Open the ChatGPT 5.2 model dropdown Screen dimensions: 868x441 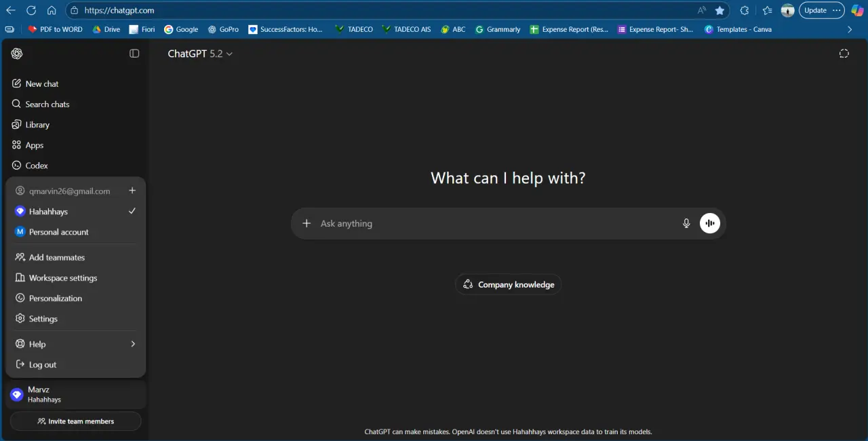click(200, 54)
